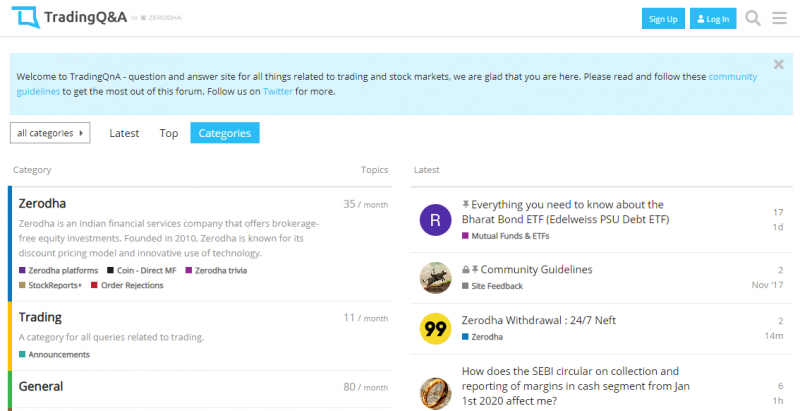Switch to the Top tab
Screen dimensions: 800x411
pos(168,133)
